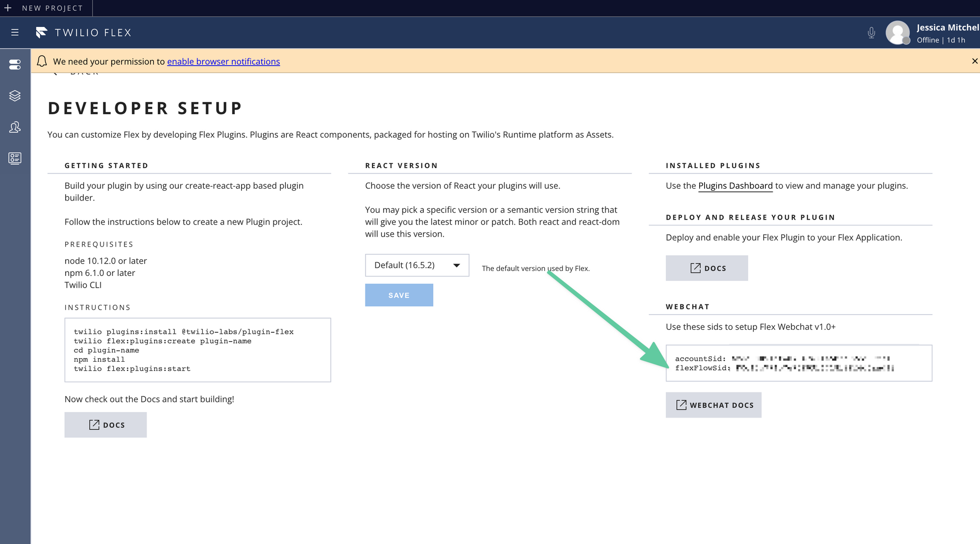Open DOCS under Getting Started

[x=105, y=425]
